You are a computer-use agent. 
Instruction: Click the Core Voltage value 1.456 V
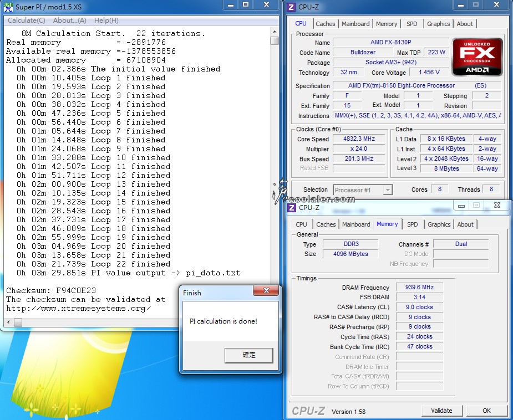429,72
